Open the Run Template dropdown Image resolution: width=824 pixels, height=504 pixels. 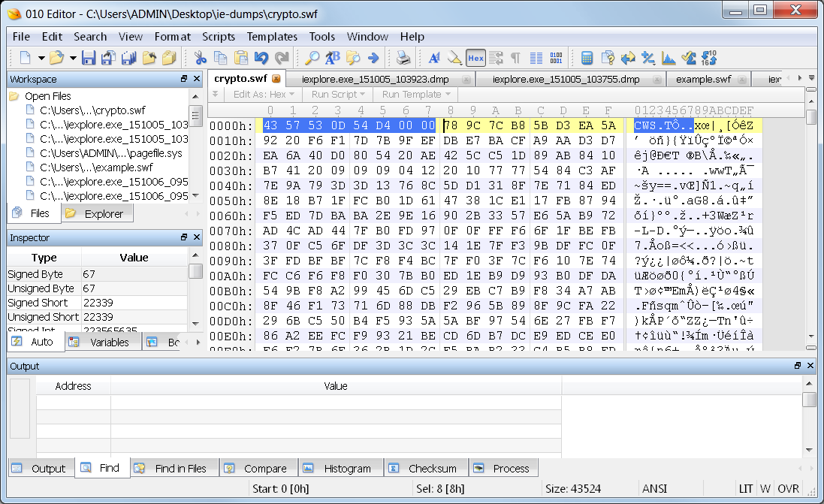416,95
